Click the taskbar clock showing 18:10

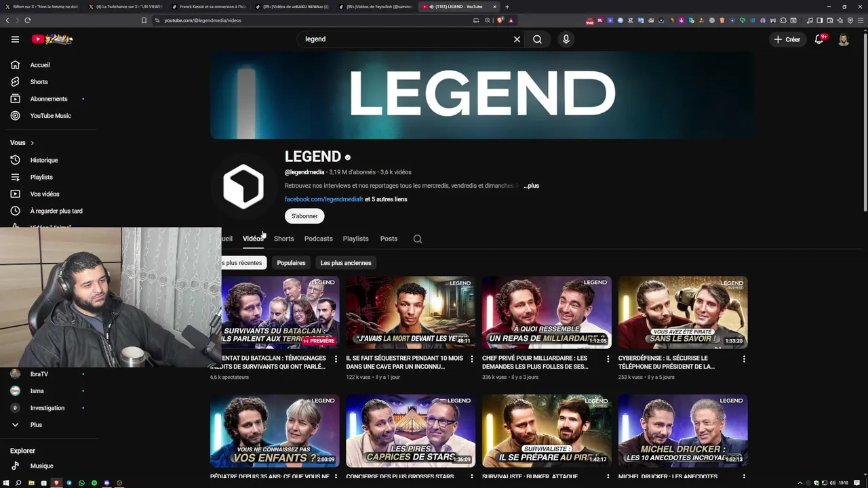[x=843, y=483]
